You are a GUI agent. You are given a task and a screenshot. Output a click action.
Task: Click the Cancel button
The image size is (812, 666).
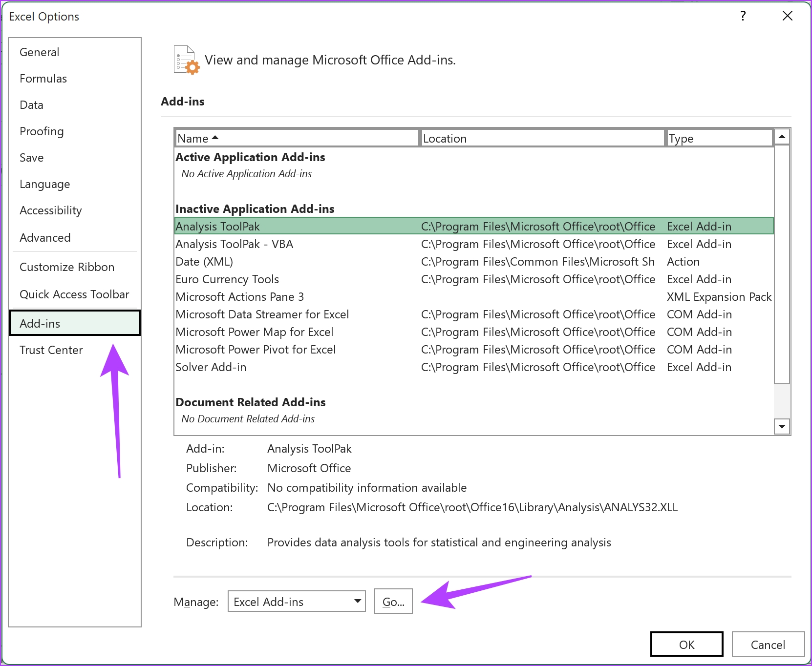click(x=768, y=645)
